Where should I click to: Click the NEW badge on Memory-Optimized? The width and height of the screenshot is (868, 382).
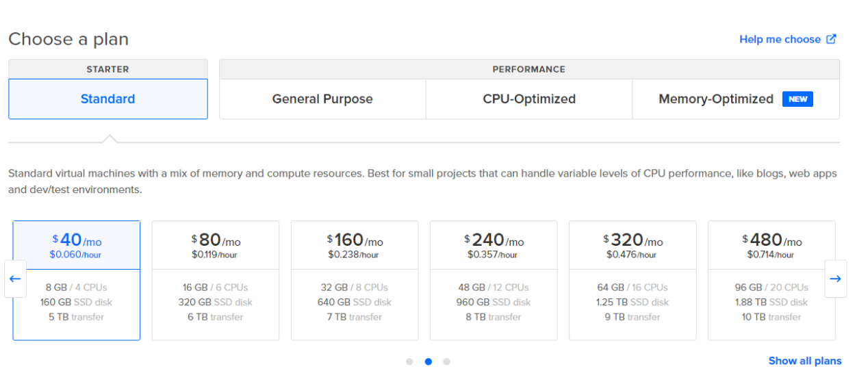[797, 99]
